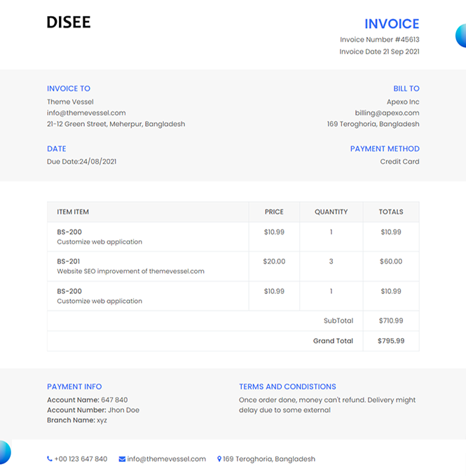This screenshot has height=476, width=466.
Task: Click the TOTALS column header
Action: click(390, 212)
